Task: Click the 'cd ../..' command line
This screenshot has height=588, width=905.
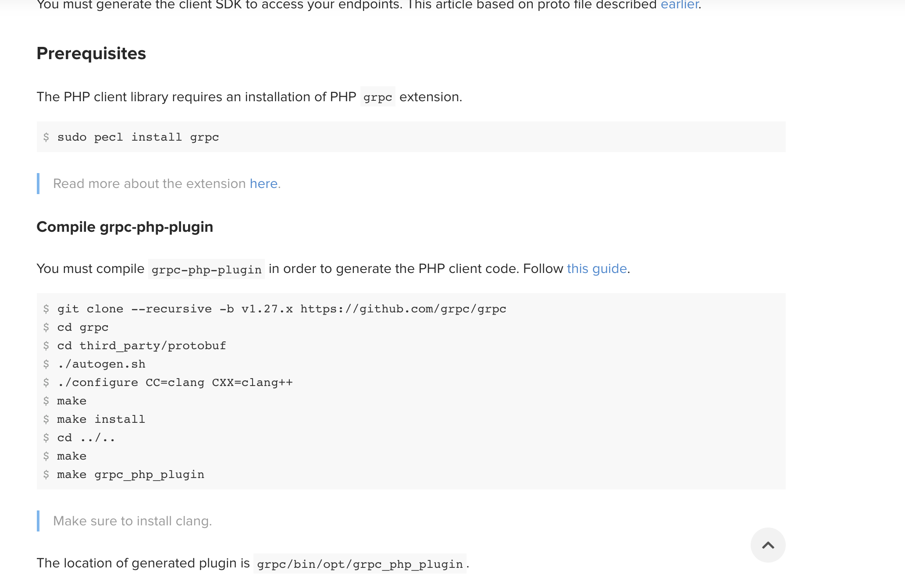Action: click(x=86, y=438)
